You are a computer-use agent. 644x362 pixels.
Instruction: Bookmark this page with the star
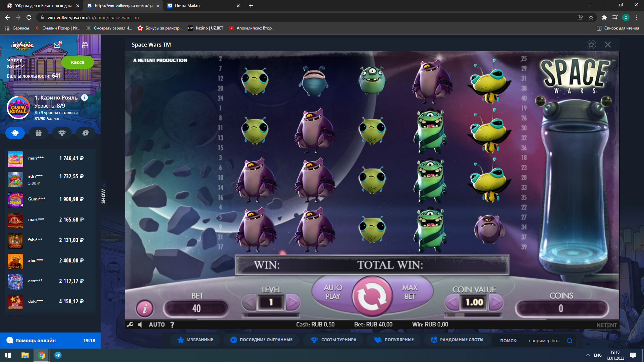[591, 17]
